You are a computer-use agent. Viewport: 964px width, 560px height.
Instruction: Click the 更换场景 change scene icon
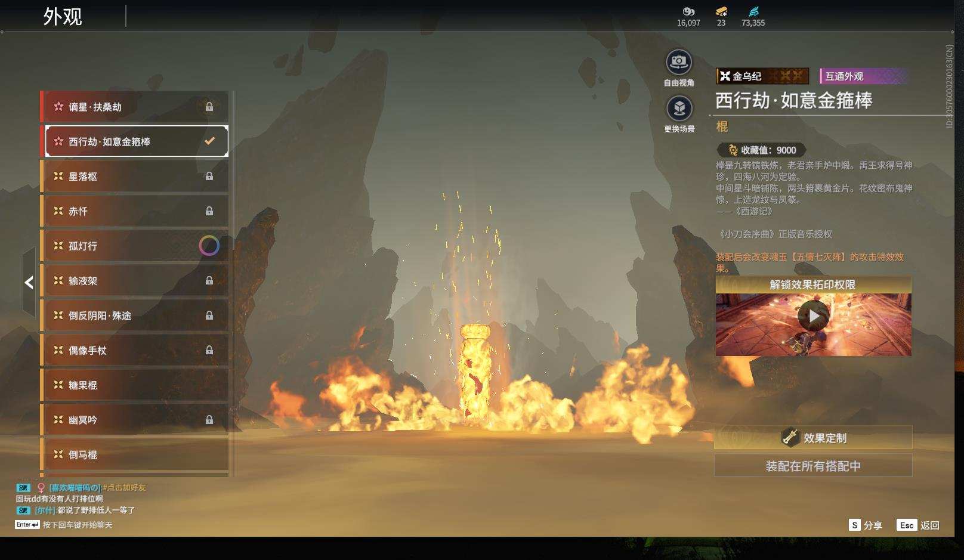(679, 109)
